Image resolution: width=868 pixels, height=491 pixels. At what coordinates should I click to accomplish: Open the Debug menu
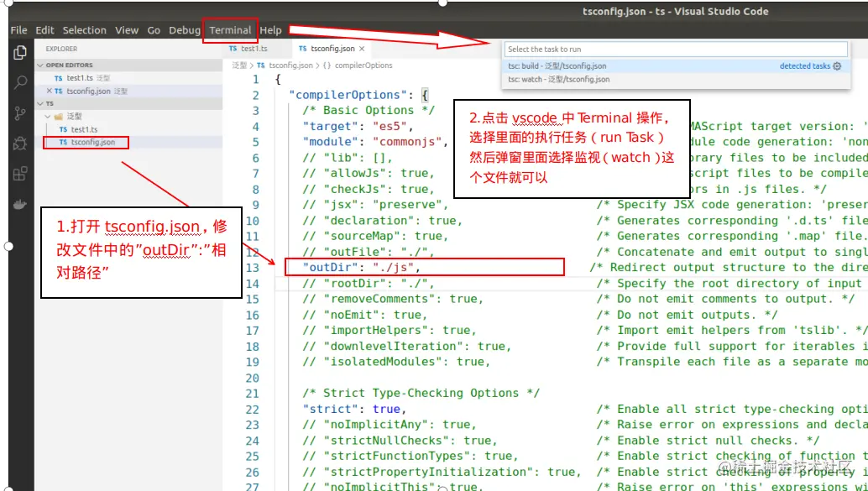click(x=185, y=30)
